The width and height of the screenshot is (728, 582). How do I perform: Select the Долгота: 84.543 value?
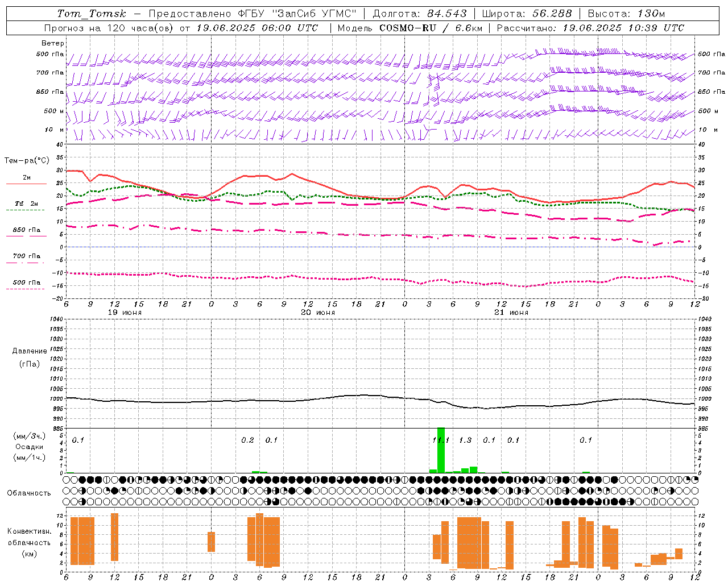tap(420, 14)
